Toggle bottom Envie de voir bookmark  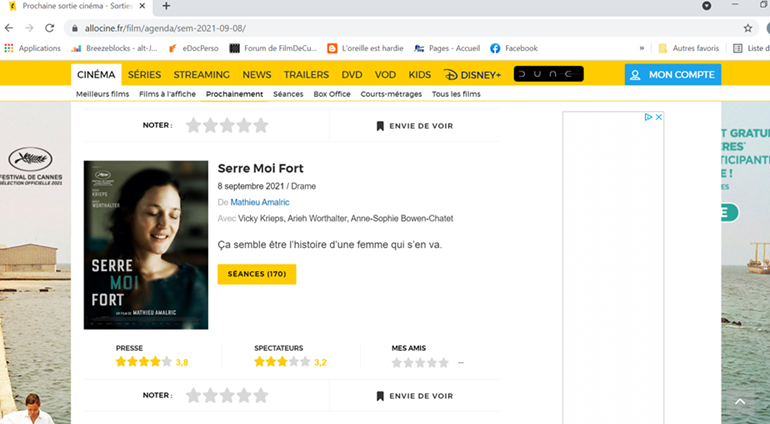point(414,396)
